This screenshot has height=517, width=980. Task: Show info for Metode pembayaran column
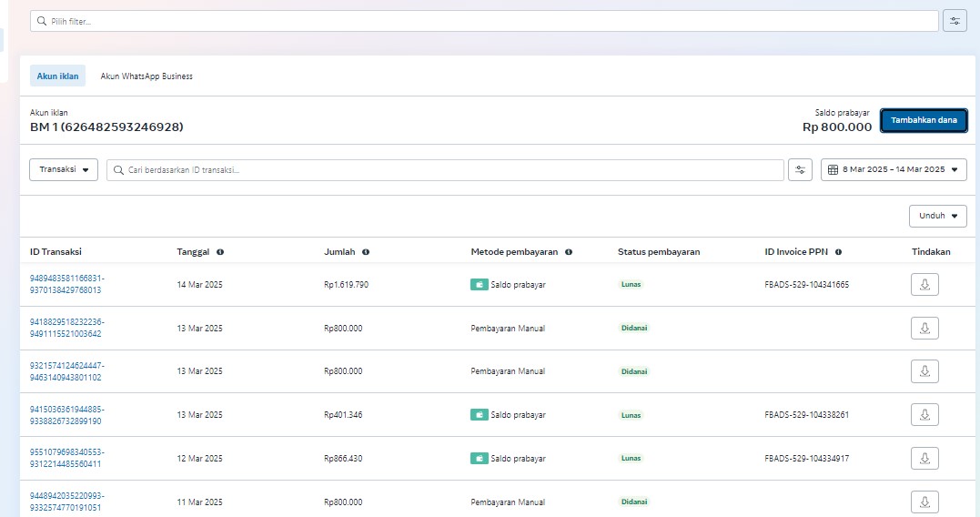pos(569,252)
